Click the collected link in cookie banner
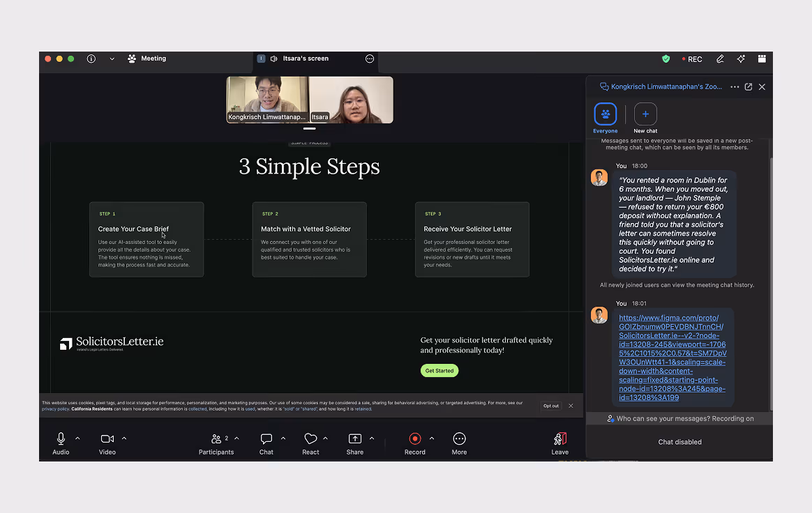The image size is (812, 513). click(197, 409)
